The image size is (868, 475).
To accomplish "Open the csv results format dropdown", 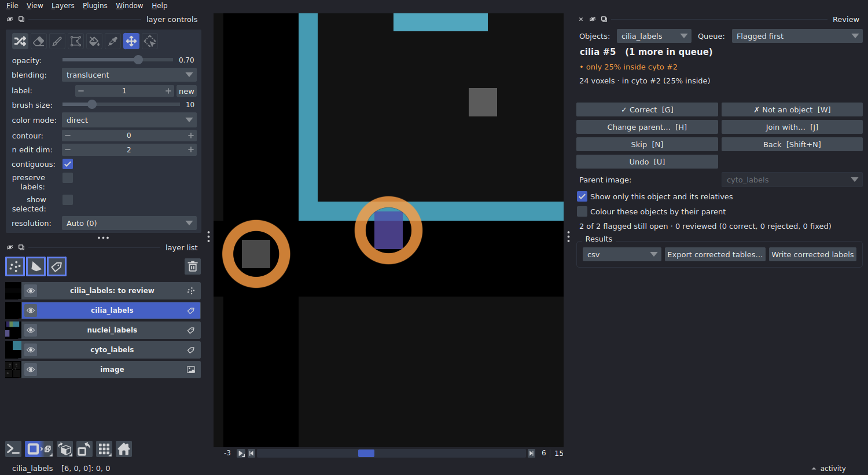I will click(621, 254).
